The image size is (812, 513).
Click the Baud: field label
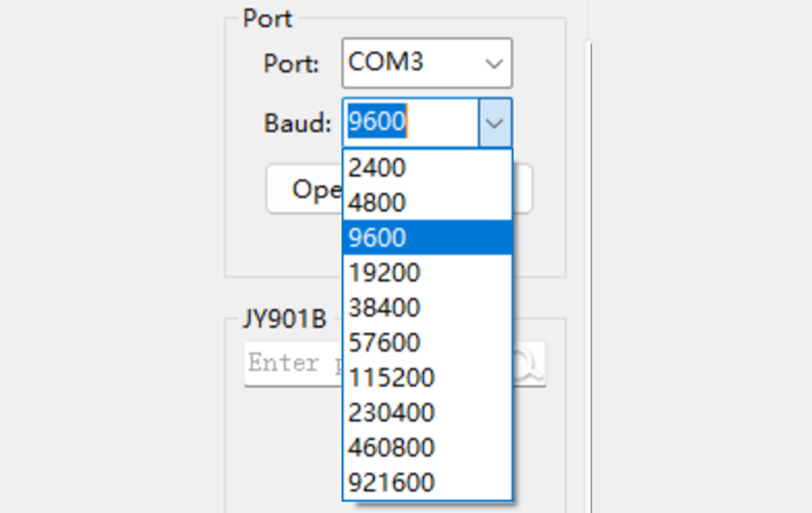(297, 123)
